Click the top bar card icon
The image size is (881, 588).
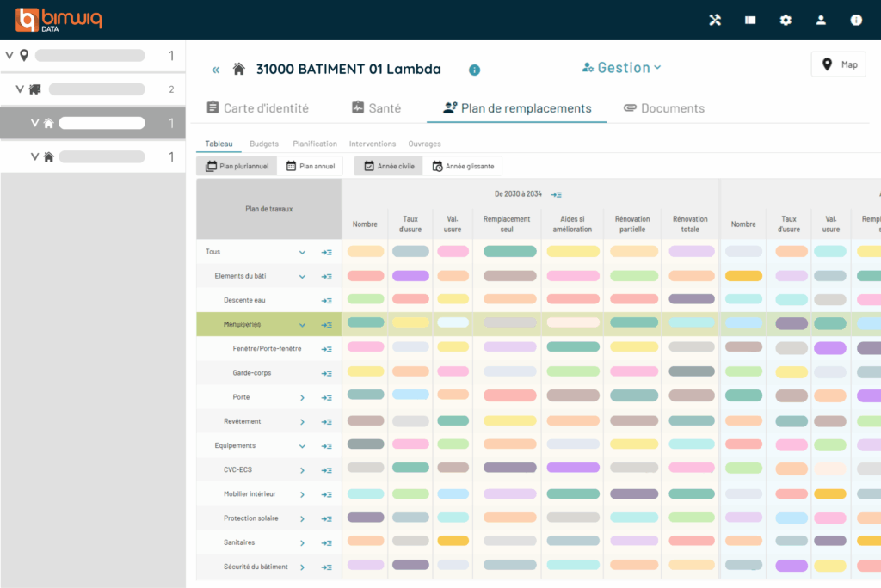click(x=750, y=20)
